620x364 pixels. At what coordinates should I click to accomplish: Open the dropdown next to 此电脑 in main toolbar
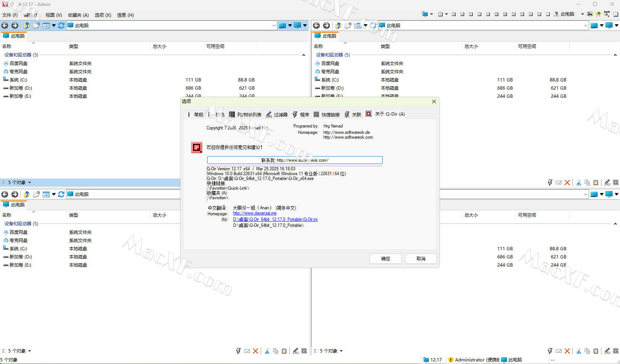(582, 14)
